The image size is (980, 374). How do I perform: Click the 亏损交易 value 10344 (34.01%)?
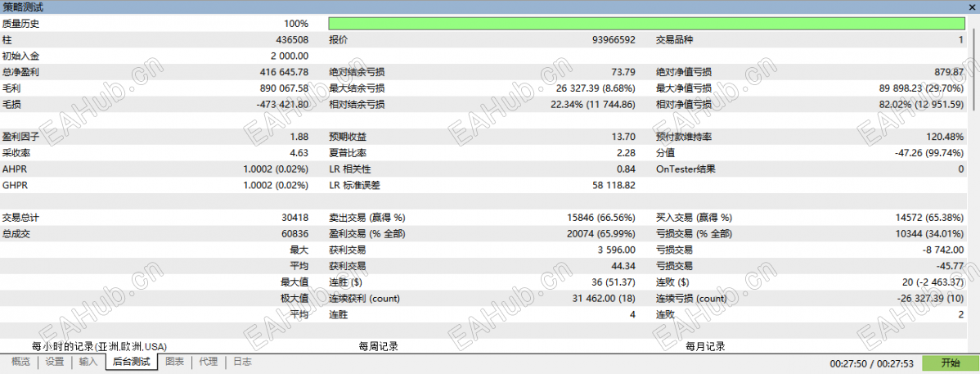(929, 234)
